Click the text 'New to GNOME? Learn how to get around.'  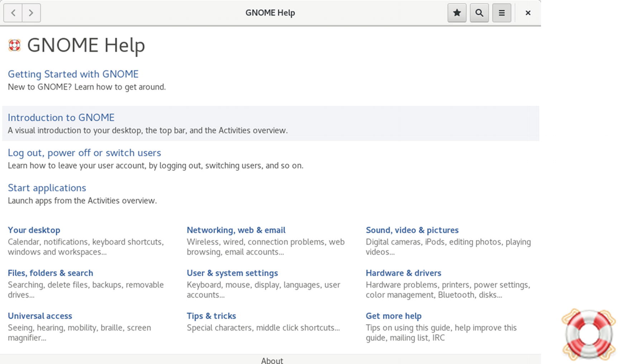pyautogui.click(x=87, y=87)
